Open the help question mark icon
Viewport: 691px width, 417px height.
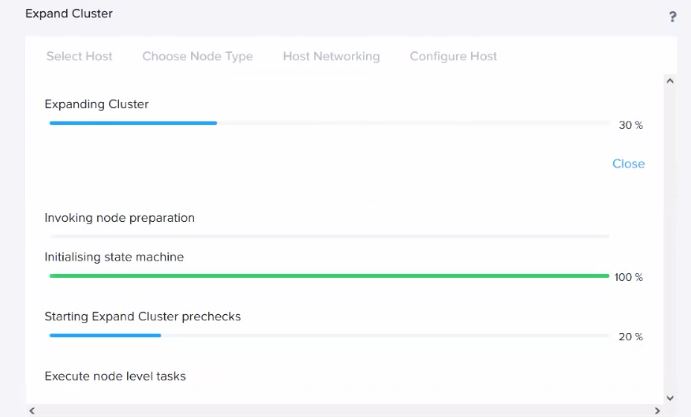click(x=673, y=17)
